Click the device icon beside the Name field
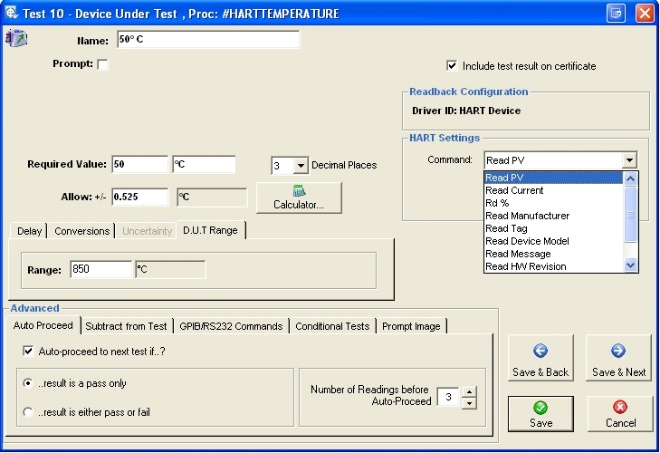This screenshot has width=660, height=453. click(x=17, y=39)
